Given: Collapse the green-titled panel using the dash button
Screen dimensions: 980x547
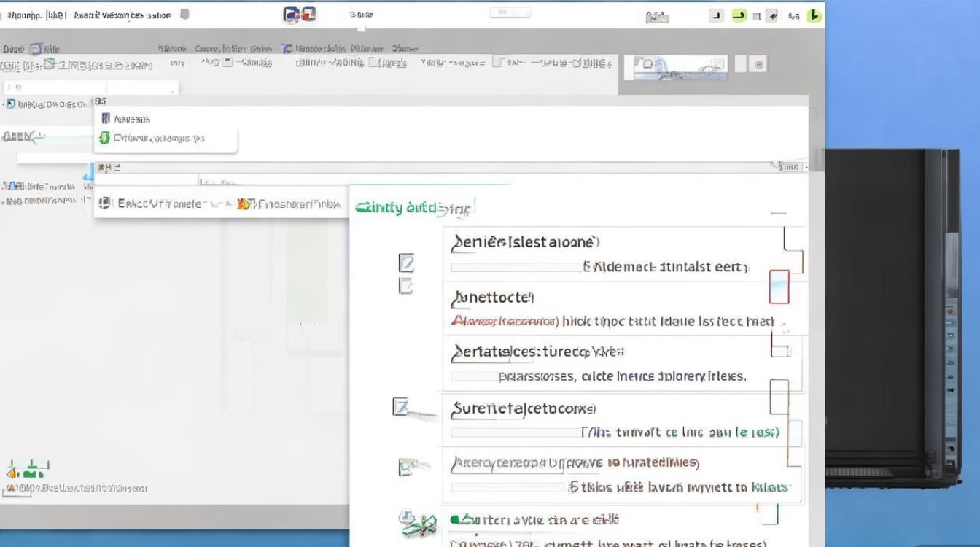Looking at the screenshot, I should tap(779, 214).
